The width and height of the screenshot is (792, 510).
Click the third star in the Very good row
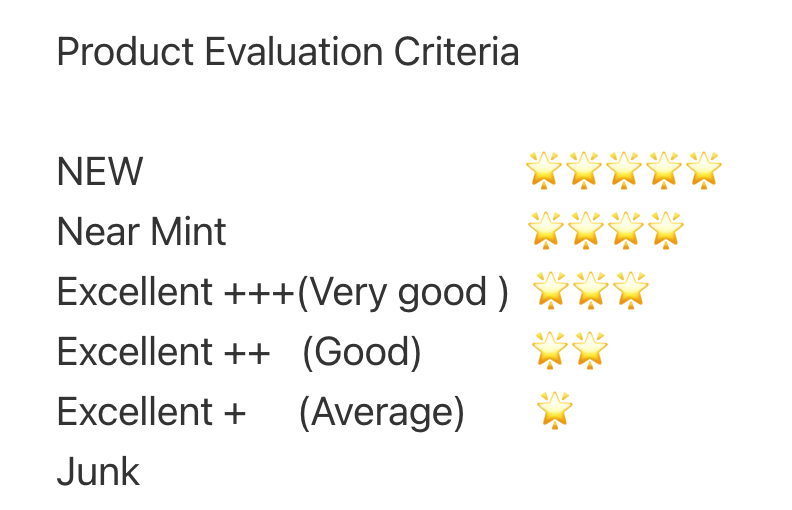[631, 290]
